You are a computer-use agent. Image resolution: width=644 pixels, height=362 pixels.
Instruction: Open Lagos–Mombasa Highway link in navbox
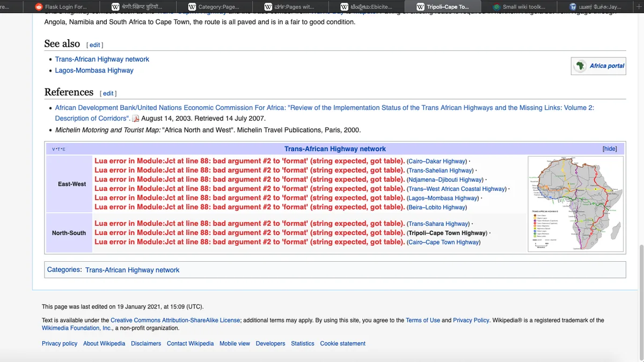click(x=443, y=198)
